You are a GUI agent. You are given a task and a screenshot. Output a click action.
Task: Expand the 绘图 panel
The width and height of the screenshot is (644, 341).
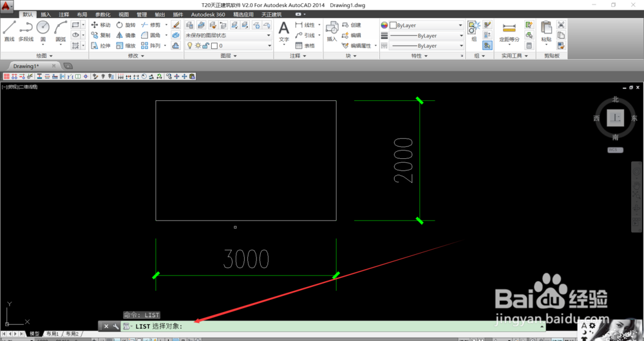pos(44,56)
